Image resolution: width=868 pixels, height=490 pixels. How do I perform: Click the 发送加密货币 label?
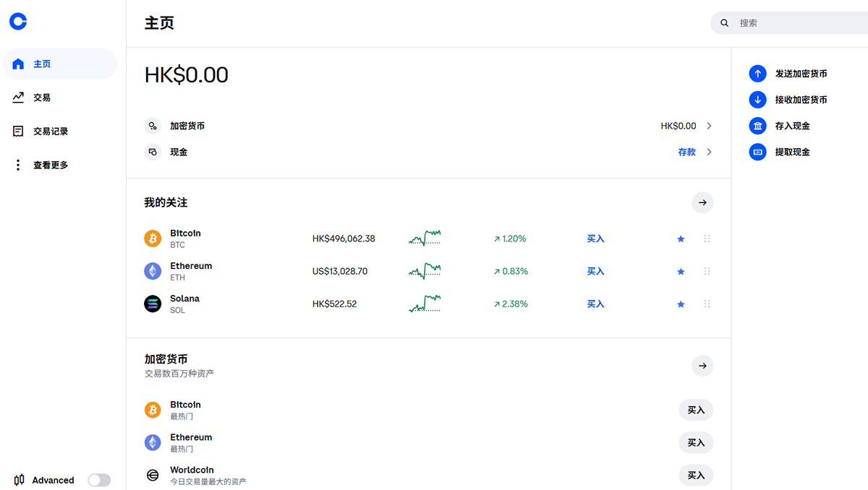(801, 74)
